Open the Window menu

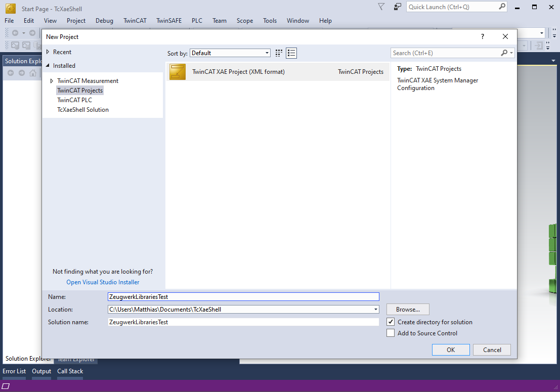tap(298, 21)
